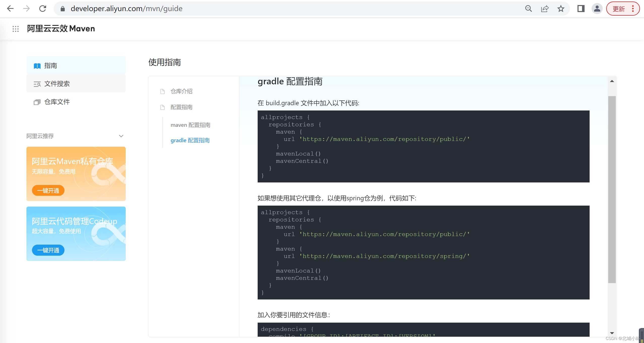
Task: Open the nine-dot apps grid icon
Action: tap(16, 29)
